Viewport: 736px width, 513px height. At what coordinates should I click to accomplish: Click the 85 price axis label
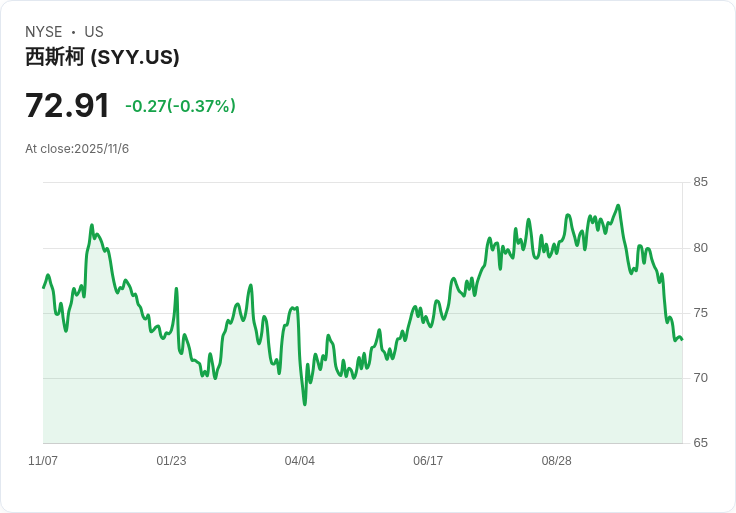(x=700, y=182)
